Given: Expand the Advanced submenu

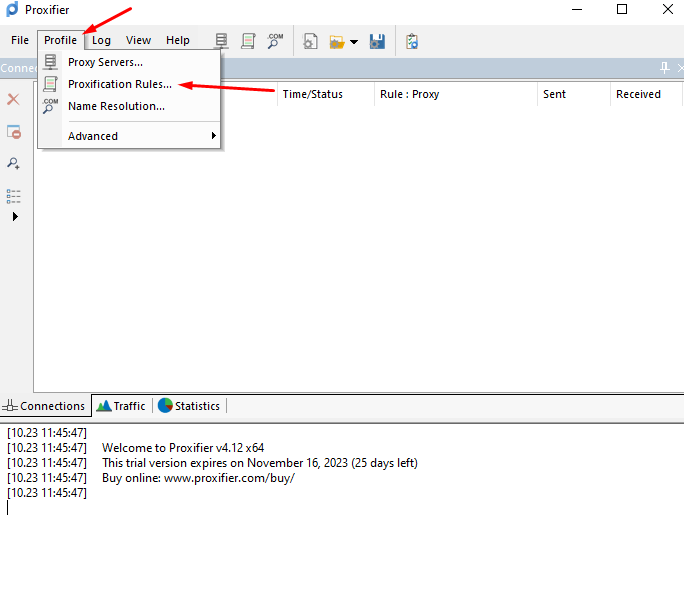Looking at the screenshot, I should [129, 136].
